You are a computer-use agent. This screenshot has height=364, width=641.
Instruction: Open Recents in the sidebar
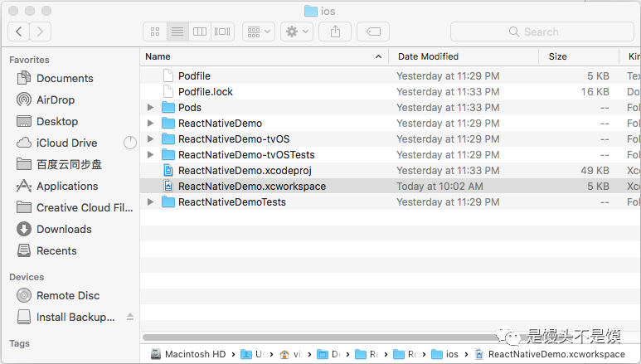point(46,250)
